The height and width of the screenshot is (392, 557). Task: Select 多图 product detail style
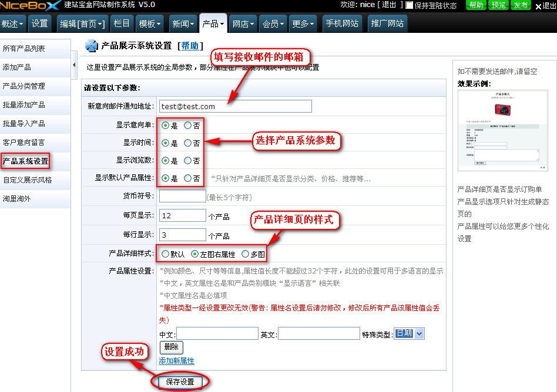pos(245,254)
